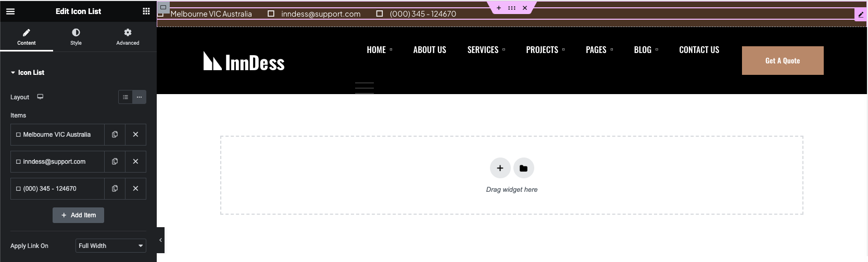Image resolution: width=868 pixels, height=262 pixels.
Task: Select the default list layout option
Action: (125, 97)
